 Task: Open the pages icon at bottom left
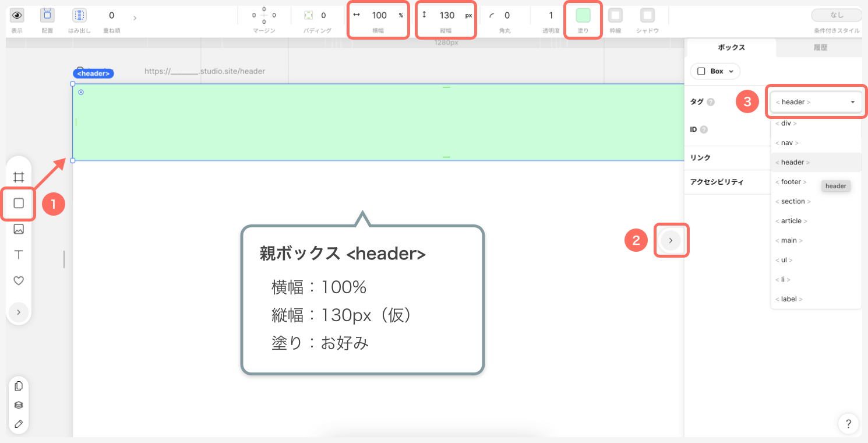19,386
